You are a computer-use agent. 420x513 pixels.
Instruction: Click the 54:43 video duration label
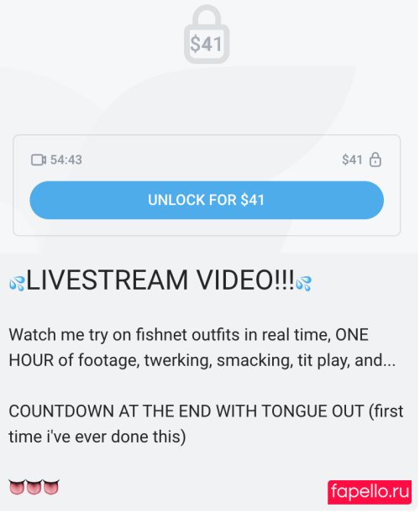coord(66,160)
